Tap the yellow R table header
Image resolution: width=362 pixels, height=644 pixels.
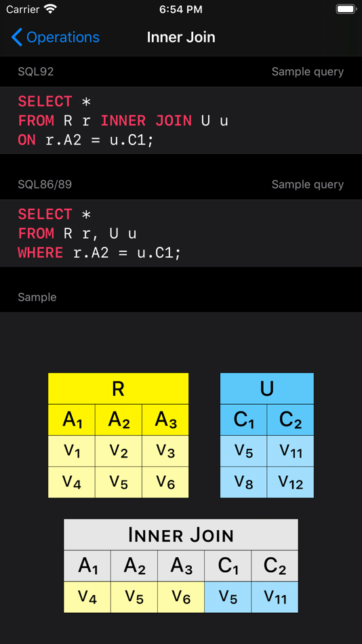(x=119, y=388)
